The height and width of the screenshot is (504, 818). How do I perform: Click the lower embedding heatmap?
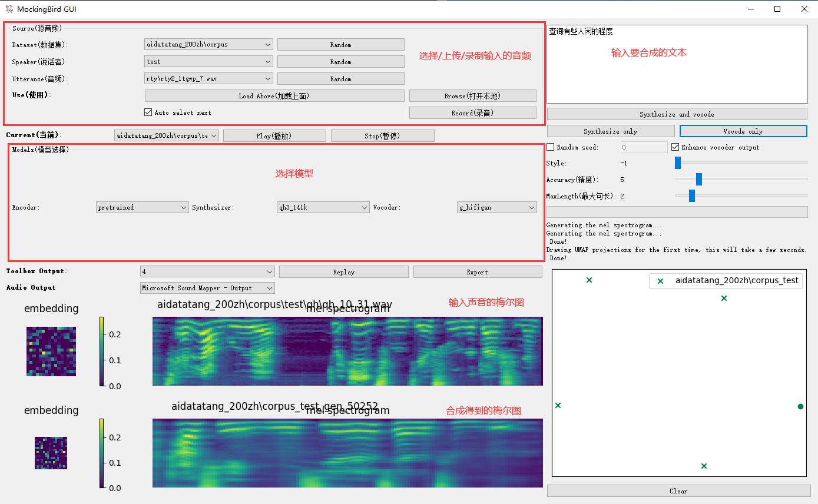click(51, 453)
